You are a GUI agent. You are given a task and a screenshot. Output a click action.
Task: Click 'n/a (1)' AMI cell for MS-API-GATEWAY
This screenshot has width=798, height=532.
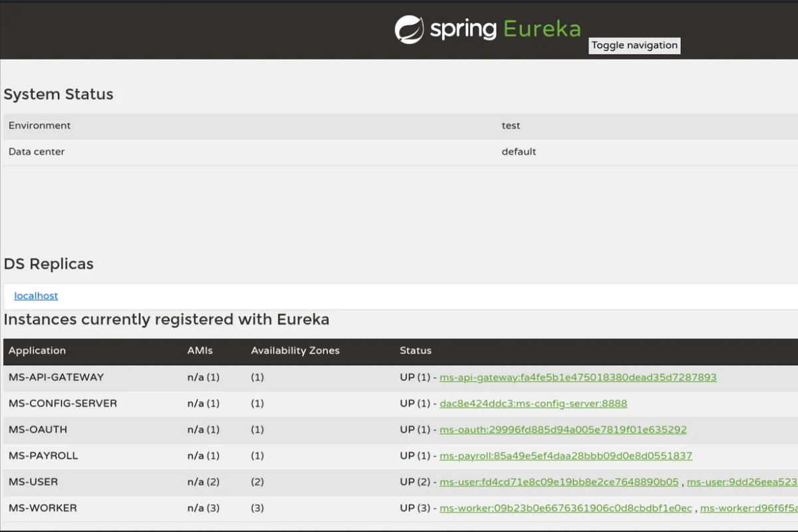pos(203,377)
